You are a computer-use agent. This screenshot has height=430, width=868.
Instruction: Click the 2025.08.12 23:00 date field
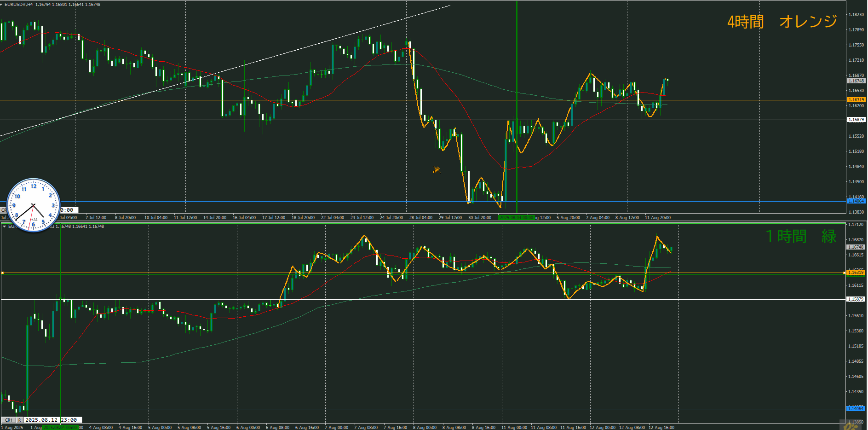(53, 420)
